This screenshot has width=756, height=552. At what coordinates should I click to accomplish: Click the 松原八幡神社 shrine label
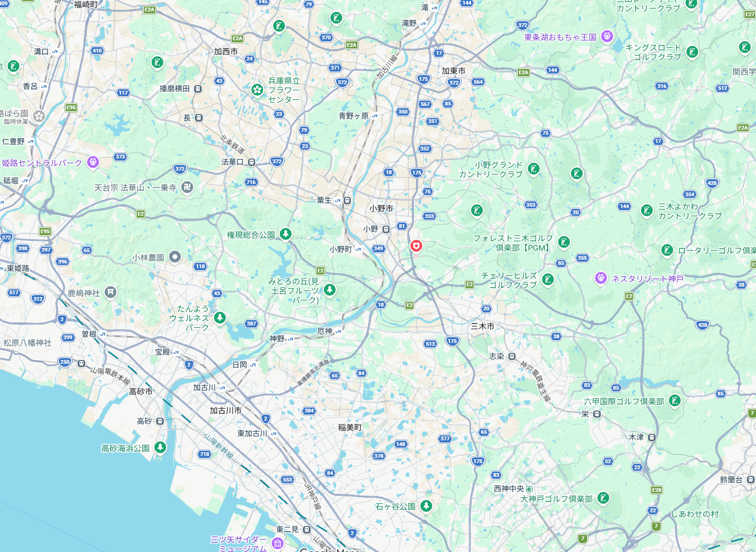point(27,342)
